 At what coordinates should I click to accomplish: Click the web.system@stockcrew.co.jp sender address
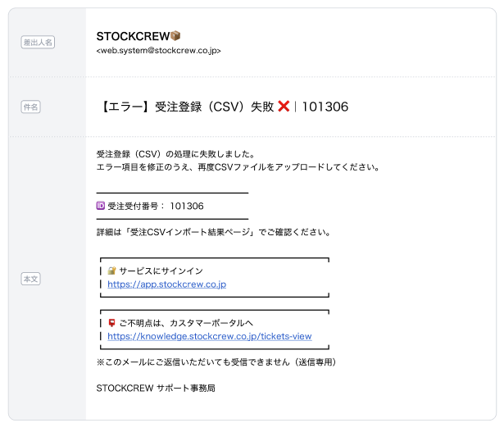pos(158,51)
